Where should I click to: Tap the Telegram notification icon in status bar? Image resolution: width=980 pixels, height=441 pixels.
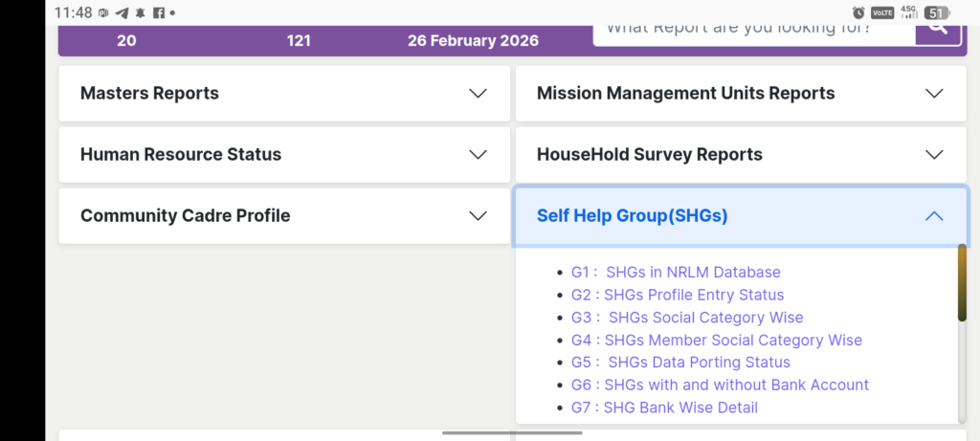pos(122,13)
